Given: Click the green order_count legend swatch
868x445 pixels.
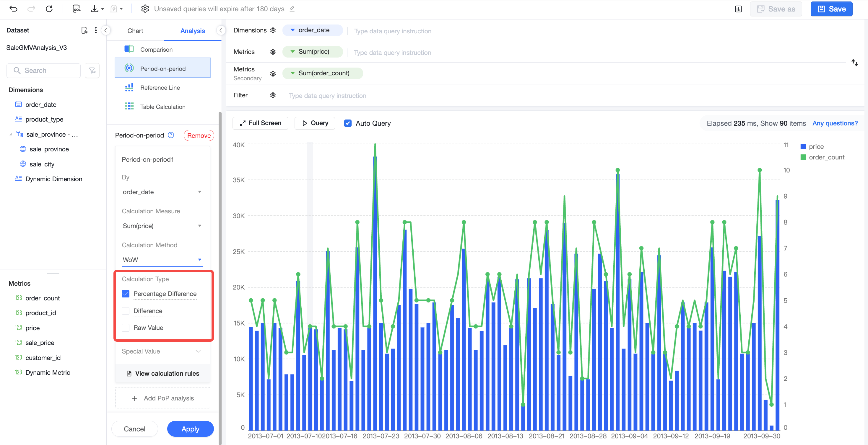Looking at the screenshot, I should pyautogui.click(x=803, y=158).
